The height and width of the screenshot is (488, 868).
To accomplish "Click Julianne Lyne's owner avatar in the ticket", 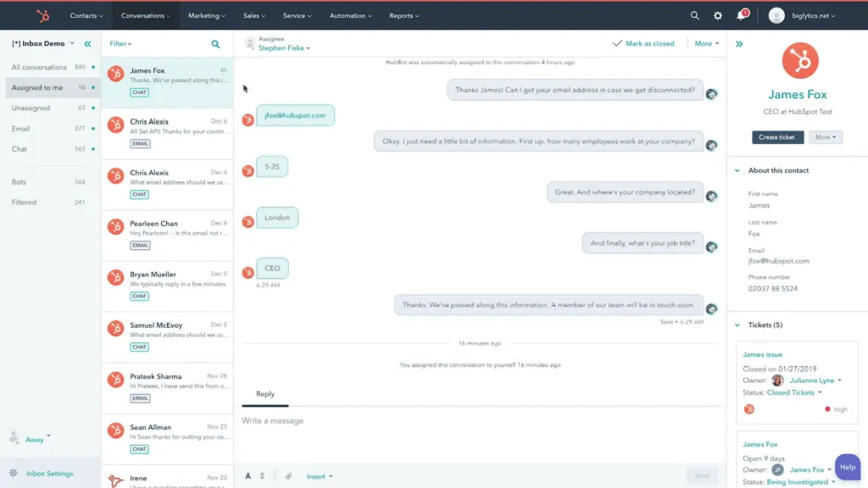I will 778,380.
